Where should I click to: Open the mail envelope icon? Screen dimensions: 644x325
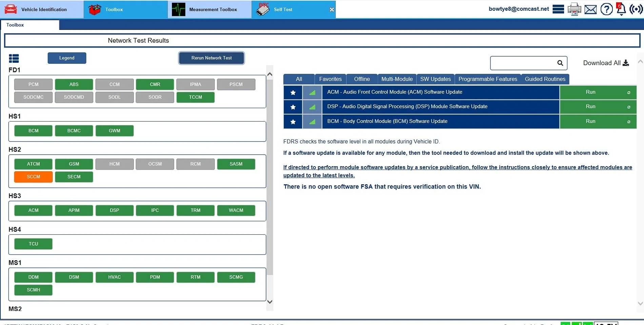[x=590, y=9]
